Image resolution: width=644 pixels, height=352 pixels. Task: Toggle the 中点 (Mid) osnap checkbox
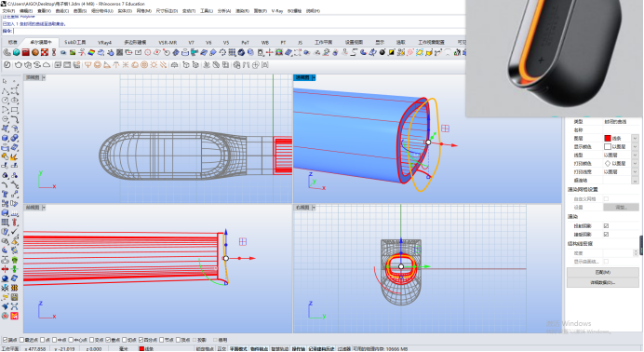pyautogui.click(x=54, y=340)
